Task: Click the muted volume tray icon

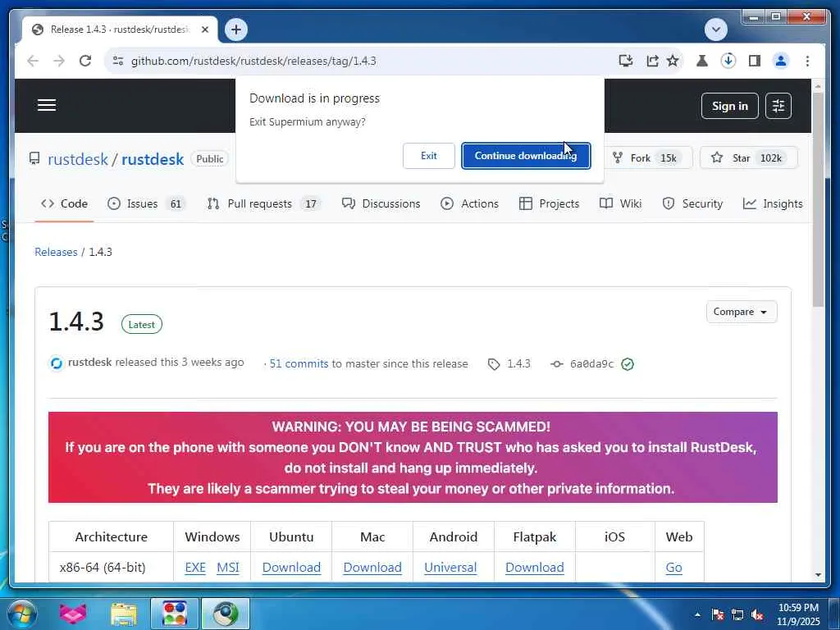Action: [757, 614]
